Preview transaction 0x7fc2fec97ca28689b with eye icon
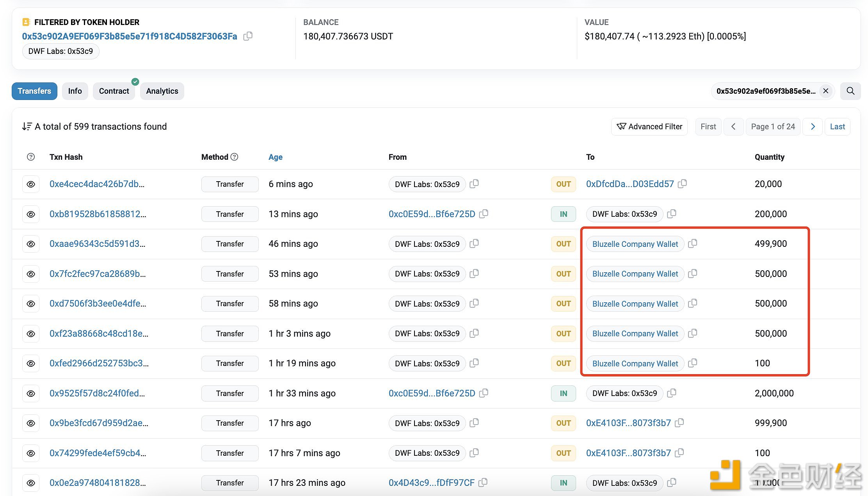Viewport: 868px width, 496px height. [31, 274]
